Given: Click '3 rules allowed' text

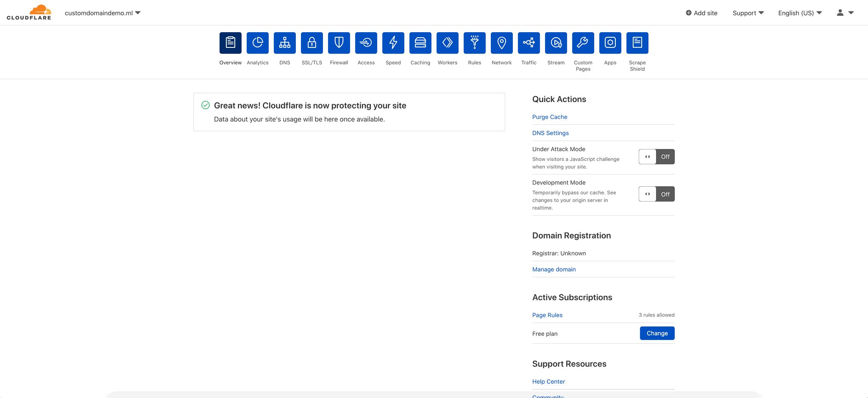Looking at the screenshot, I should pos(657,315).
